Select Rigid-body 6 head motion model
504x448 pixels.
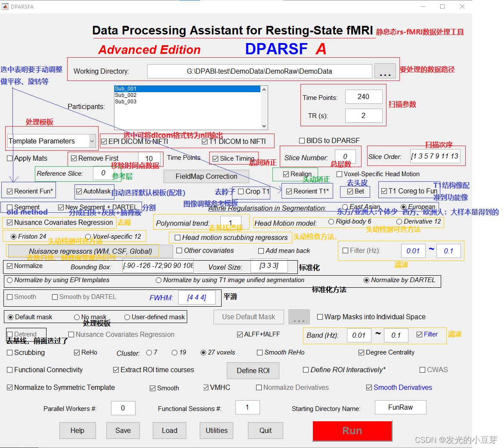click(x=331, y=221)
